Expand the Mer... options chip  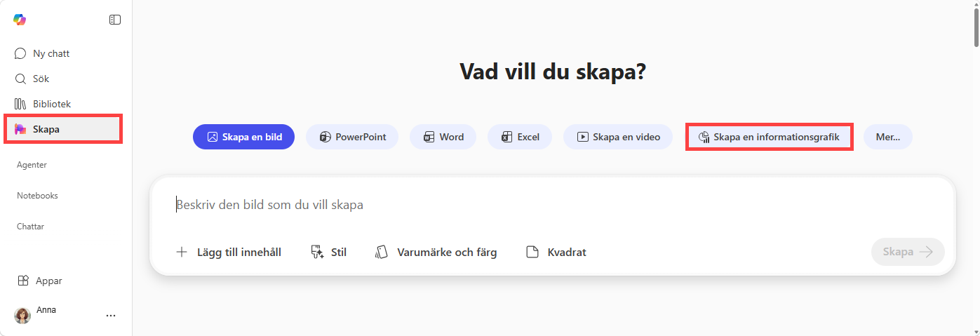click(x=887, y=137)
